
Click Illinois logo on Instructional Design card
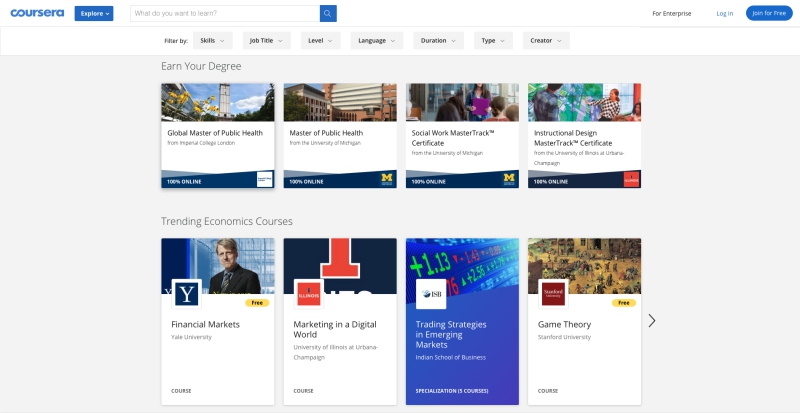click(x=631, y=179)
